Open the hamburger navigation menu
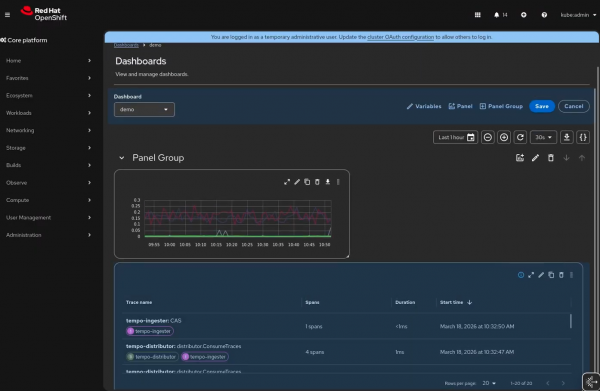 tap(7, 15)
